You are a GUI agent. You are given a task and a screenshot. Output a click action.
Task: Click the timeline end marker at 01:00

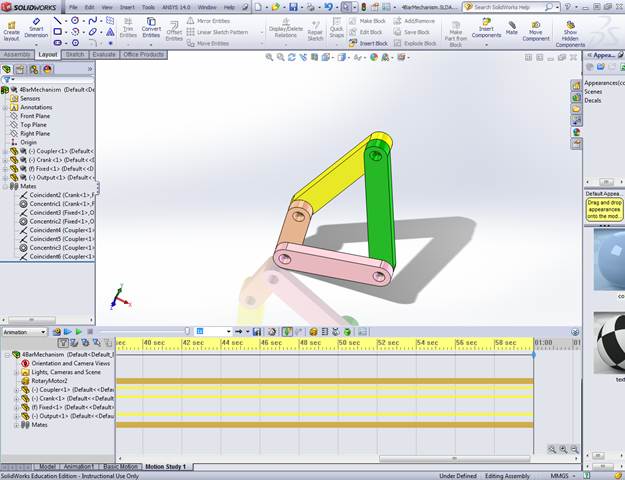(534, 354)
